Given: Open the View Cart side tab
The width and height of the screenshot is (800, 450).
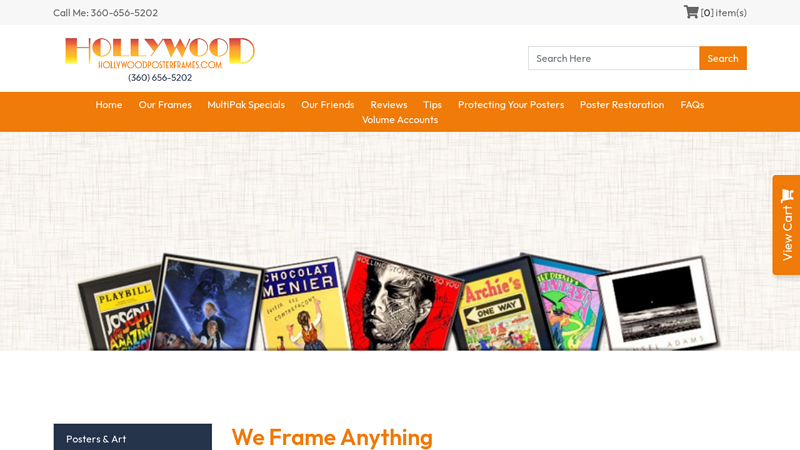Looking at the screenshot, I should (786, 225).
